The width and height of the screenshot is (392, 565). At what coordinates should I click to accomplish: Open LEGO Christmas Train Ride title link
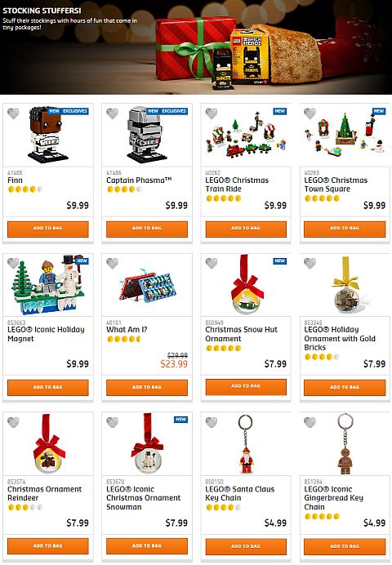pyautogui.click(x=237, y=185)
